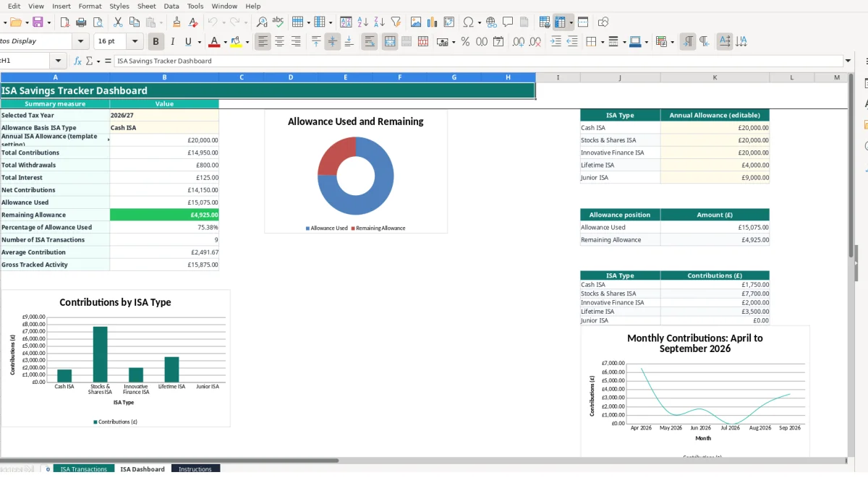Toggle Freeze Rows and Columns
Viewport: 868px width, 488px height.
[558, 22]
